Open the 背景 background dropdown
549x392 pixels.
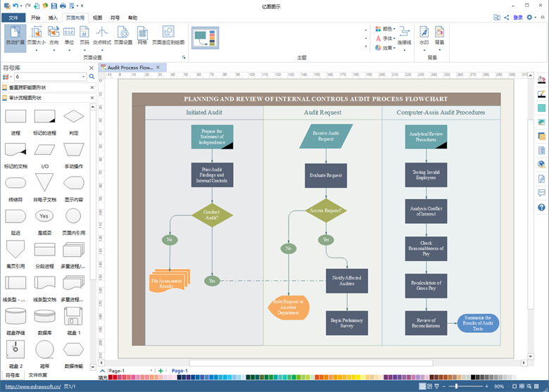coord(439,38)
